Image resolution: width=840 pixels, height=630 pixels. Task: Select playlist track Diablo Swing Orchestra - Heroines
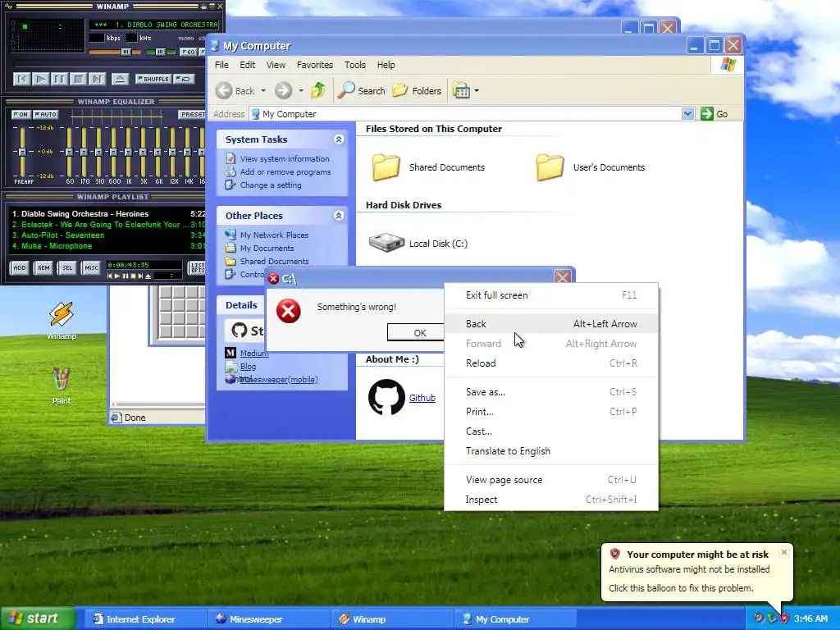pos(109,214)
